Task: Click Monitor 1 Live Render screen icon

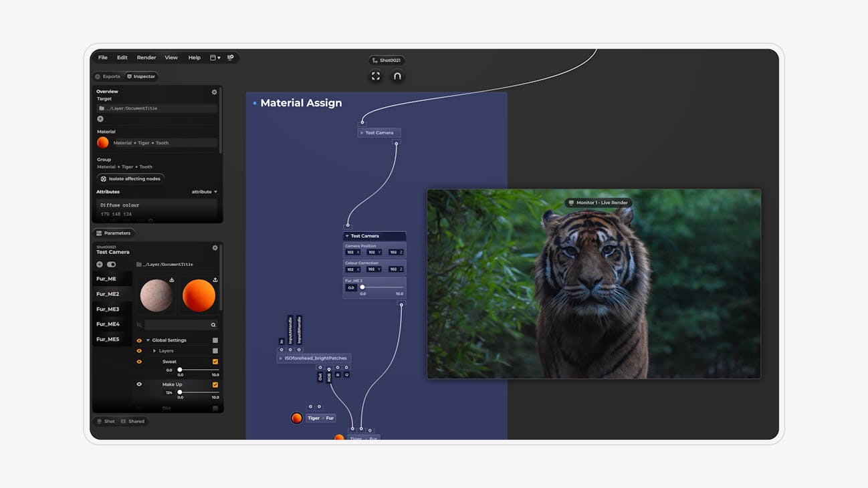Action: (571, 203)
